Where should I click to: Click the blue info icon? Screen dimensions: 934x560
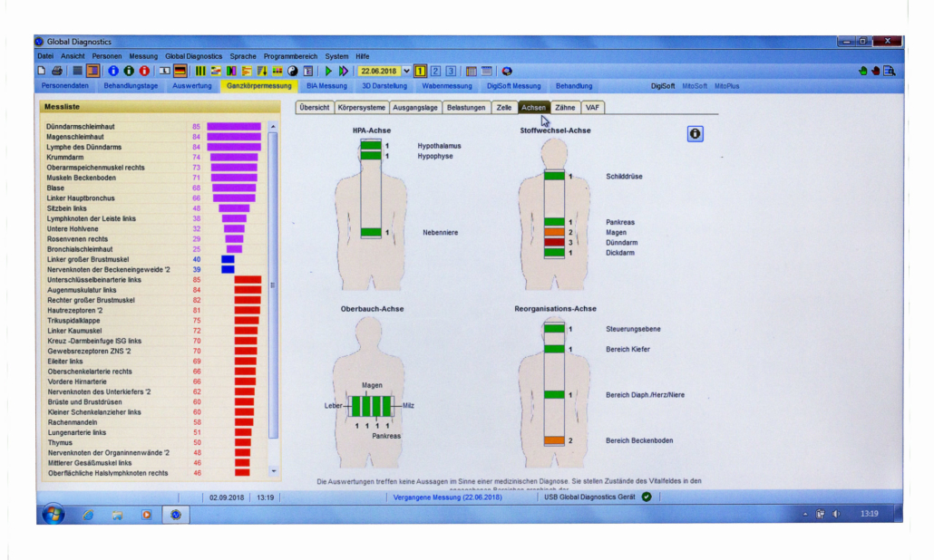[x=113, y=71]
